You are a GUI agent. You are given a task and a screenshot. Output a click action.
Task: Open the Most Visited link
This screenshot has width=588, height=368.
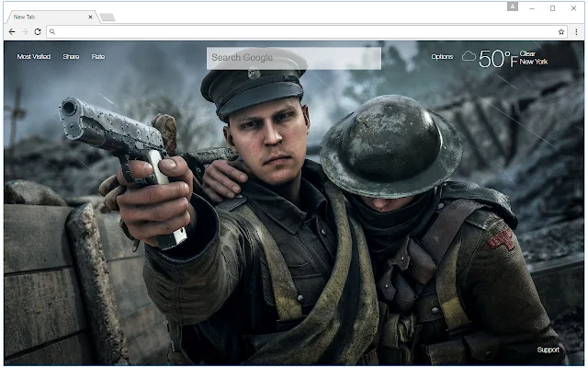(34, 57)
